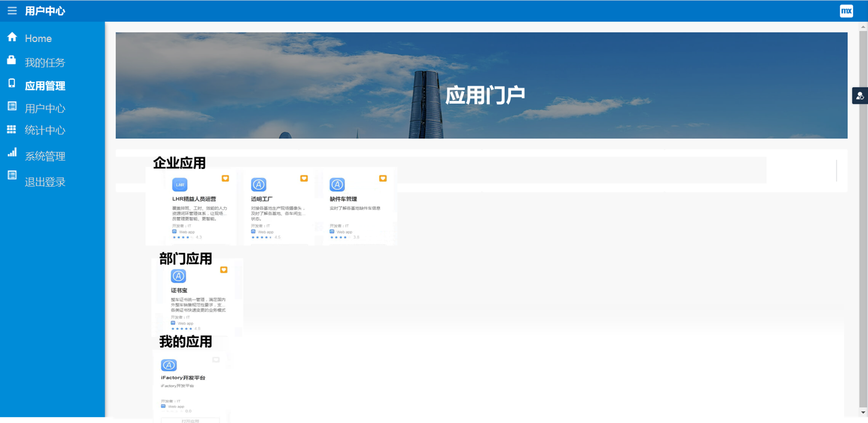Click the 系统管理 bar chart icon
This screenshot has width=868, height=423.
pyautogui.click(x=12, y=153)
